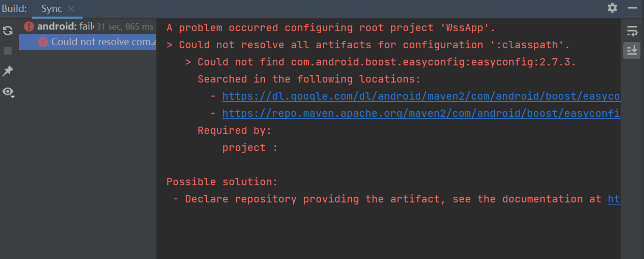Open the repo.maven.apache.org link

(x=421, y=114)
